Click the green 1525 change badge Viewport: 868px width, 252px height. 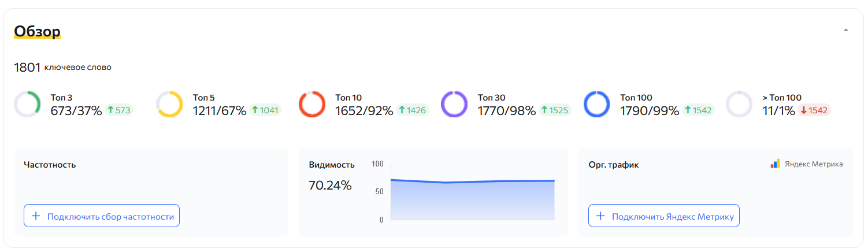pos(556,110)
